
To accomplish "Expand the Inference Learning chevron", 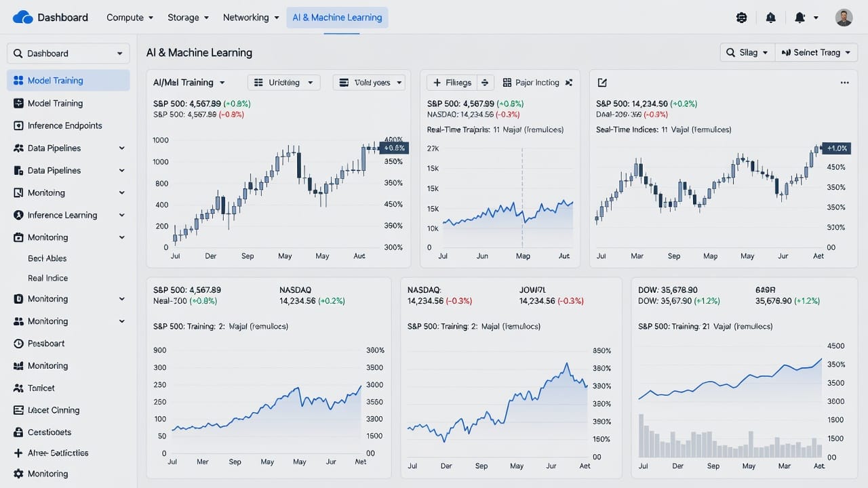I will [122, 215].
